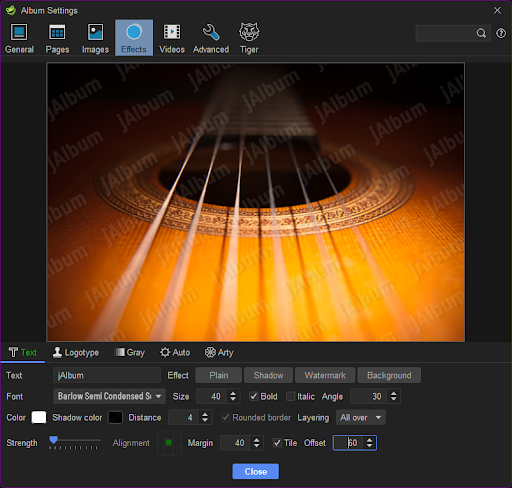Increase the Margin value
The width and height of the screenshot is (512, 488).
(256, 440)
